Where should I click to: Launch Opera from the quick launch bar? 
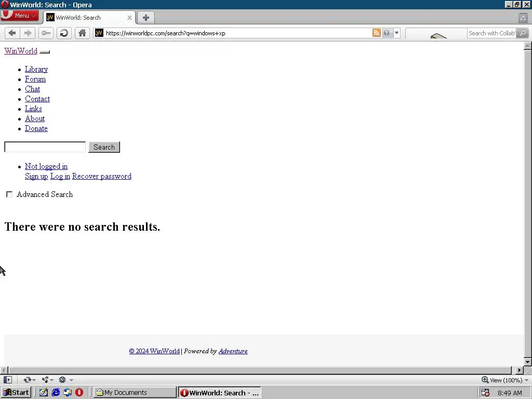pyautogui.click(x=79, y=393)
